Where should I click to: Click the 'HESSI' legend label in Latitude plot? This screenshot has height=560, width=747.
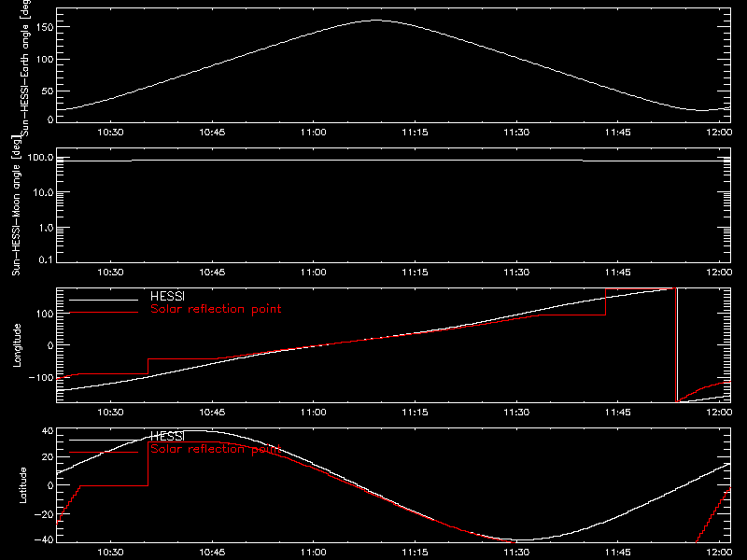tap(168, 436)
